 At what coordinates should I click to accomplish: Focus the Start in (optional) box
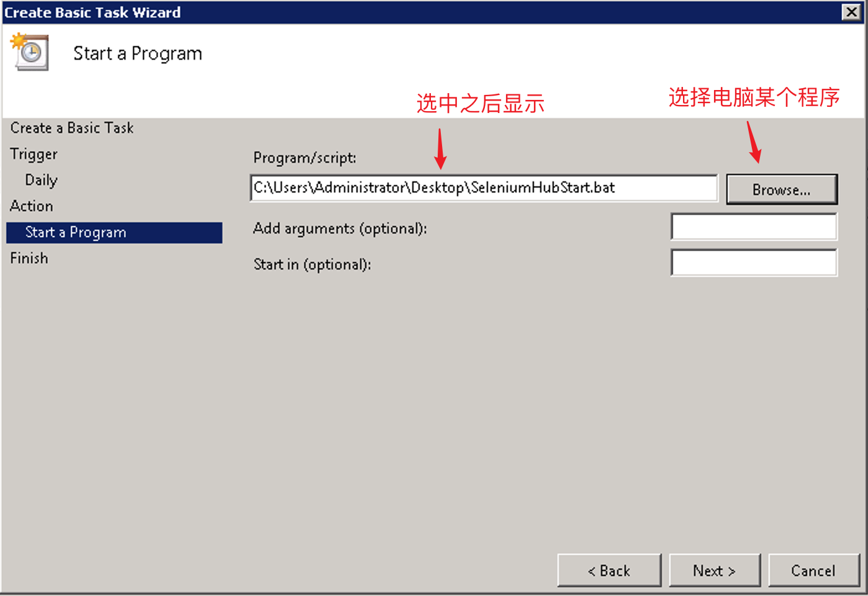pyautogui.click(x=754, y=263)
